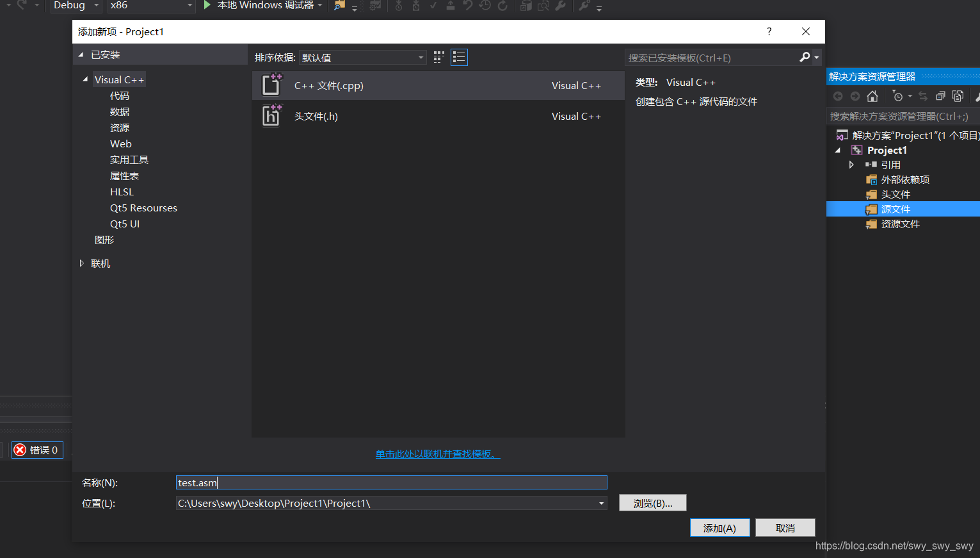Viewport: 980px width, 558px height.
Task: Select HLSL category
Action: pyautogui.click(x=122, y=192)
